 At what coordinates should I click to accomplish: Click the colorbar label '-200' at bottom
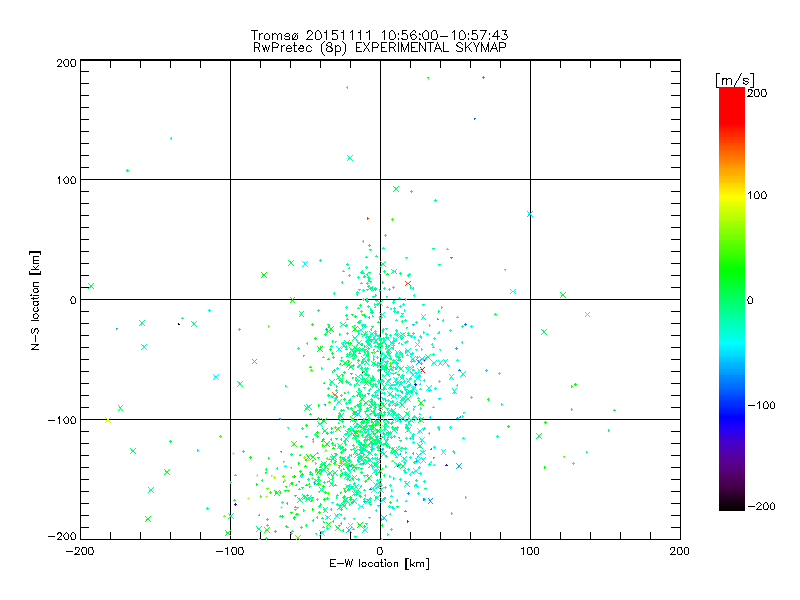coord(761,506)
